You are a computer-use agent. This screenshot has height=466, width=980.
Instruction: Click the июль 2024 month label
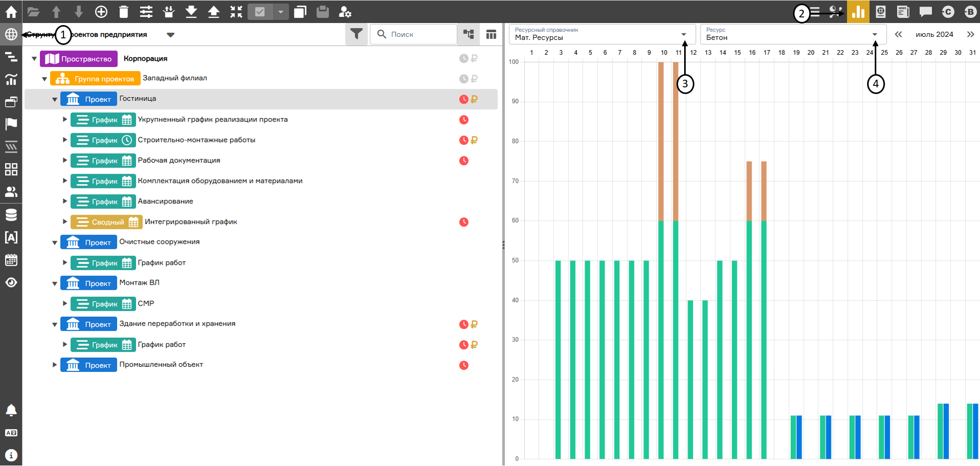934,34
